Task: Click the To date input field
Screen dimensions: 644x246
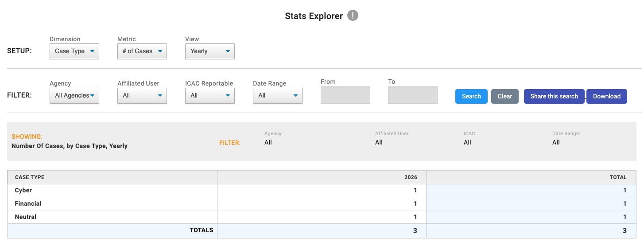Action: tap(413, 95)
